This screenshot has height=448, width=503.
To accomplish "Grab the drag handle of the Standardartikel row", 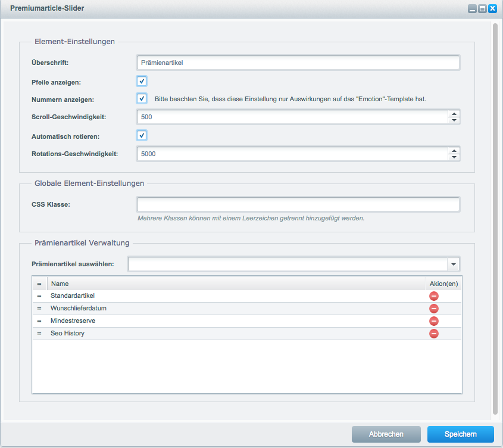I will point(39,296).
